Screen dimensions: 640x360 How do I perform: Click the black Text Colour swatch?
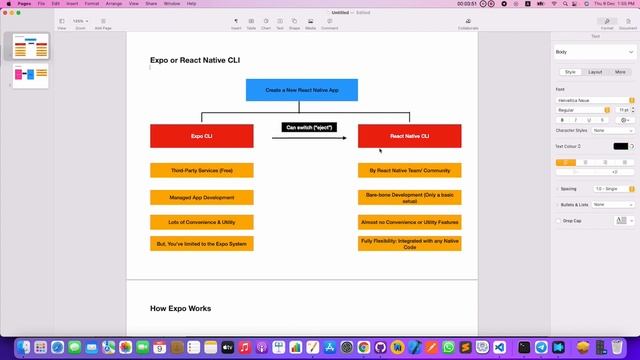620,146
